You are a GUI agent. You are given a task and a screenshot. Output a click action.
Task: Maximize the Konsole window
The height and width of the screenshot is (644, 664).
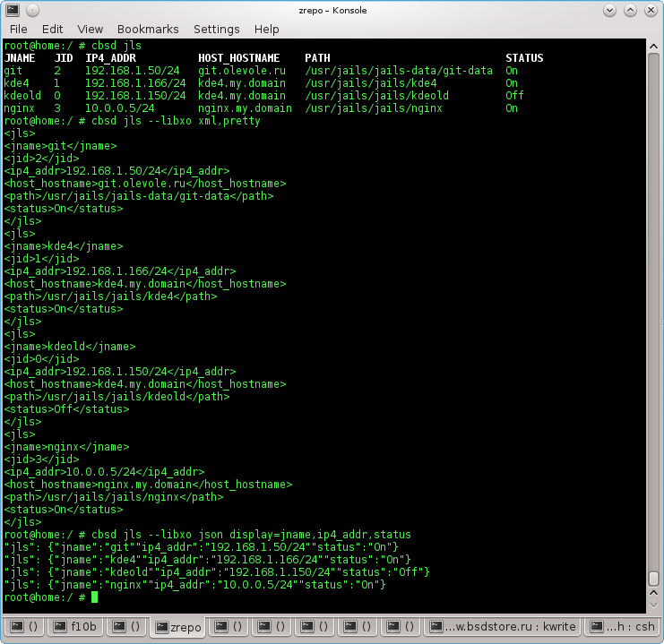coord(630,10)
